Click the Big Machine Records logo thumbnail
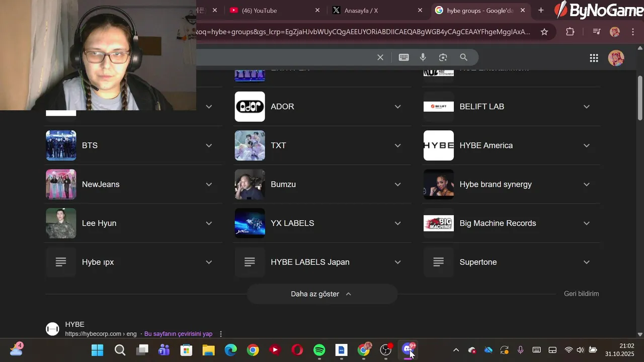 (x=438, y=223)
